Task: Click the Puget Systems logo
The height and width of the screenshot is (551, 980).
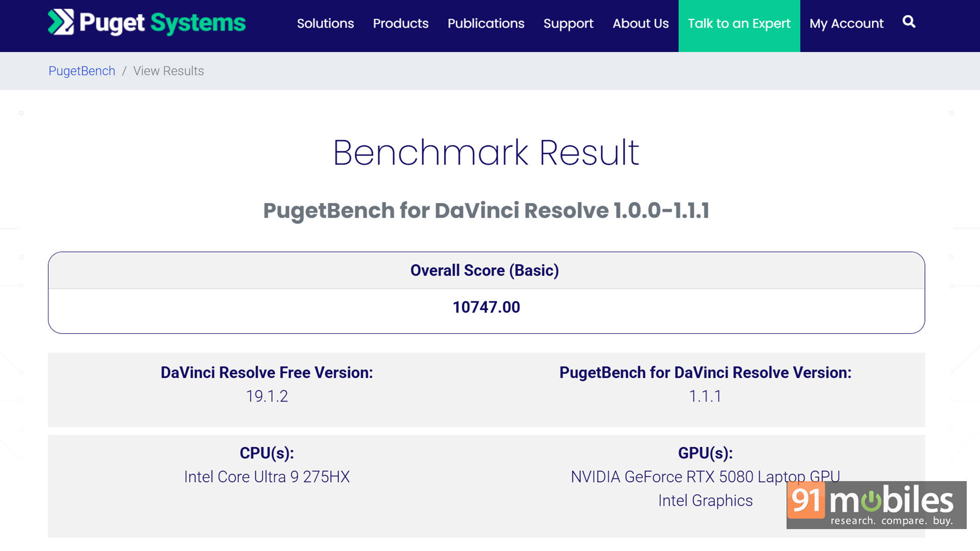Action: [146, 22]
